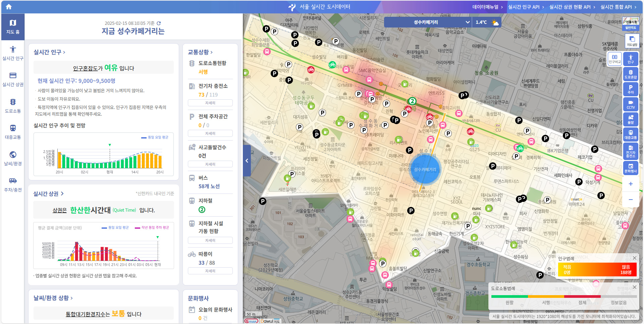644x324 pixels.
Task: Toggle the 전기차 충전소 map layer
Action: pos(631,151)
